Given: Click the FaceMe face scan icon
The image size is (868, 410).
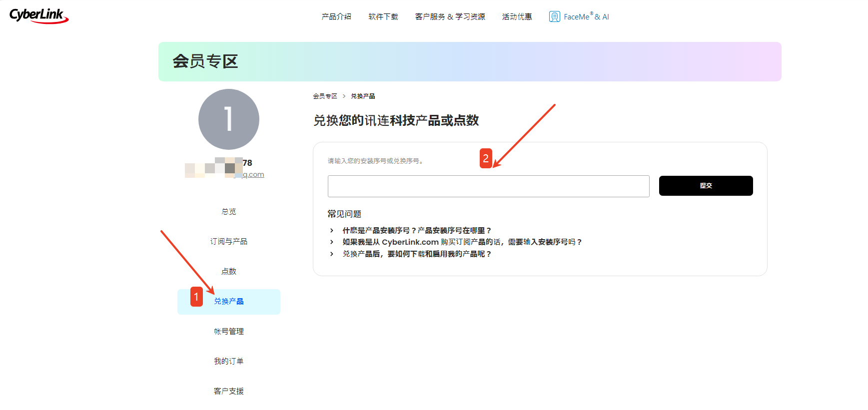Looking at the screenshot, I should pos(554,16).
